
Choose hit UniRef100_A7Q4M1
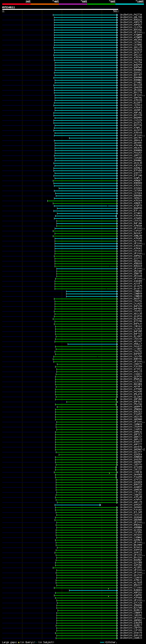pos(131,218)
